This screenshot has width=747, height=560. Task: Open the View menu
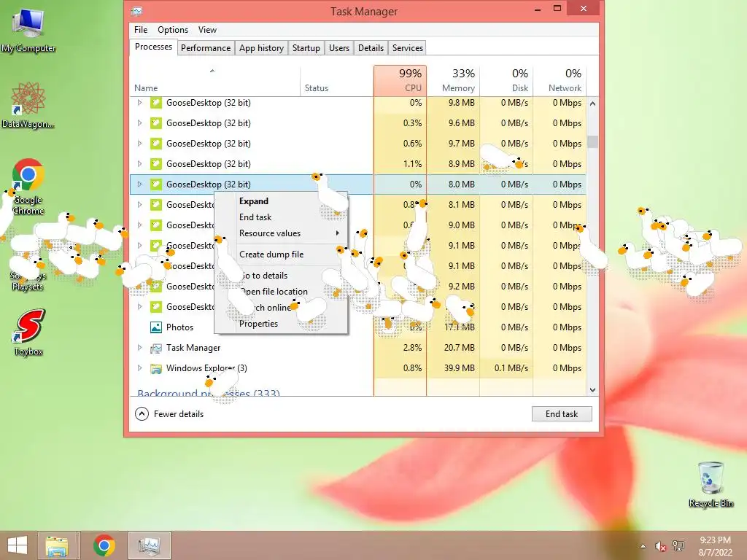[x=207, y=29]
